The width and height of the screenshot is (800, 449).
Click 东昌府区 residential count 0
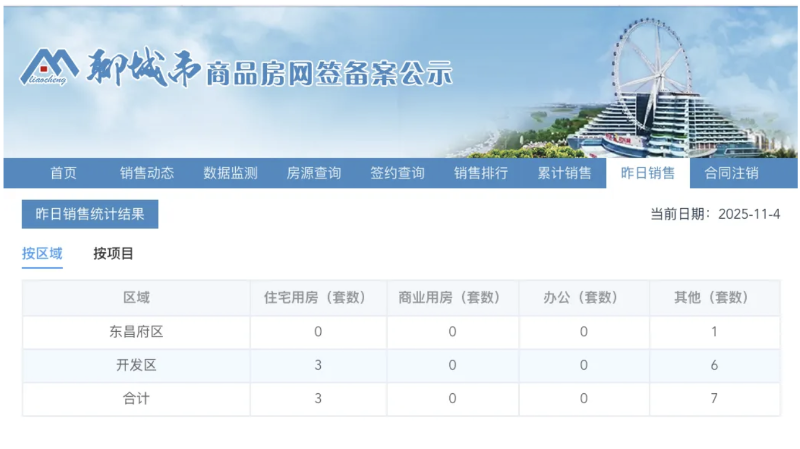pyautogui.click(x=318, y=332)
